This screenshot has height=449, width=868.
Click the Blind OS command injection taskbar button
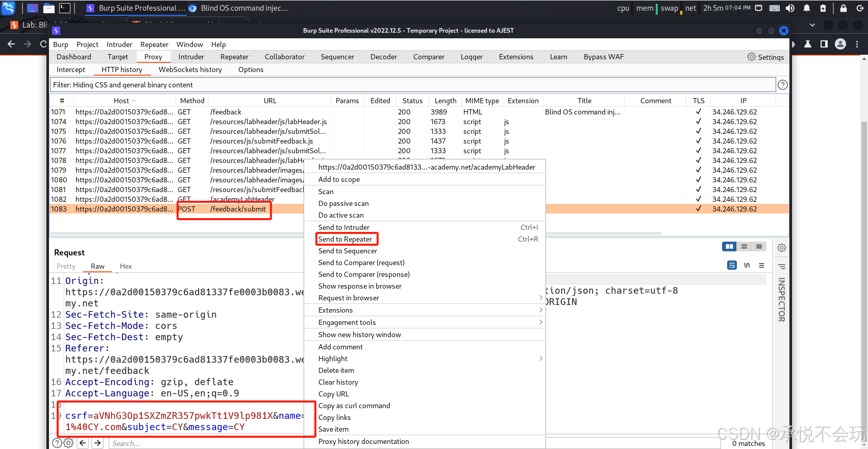(239, 8)
